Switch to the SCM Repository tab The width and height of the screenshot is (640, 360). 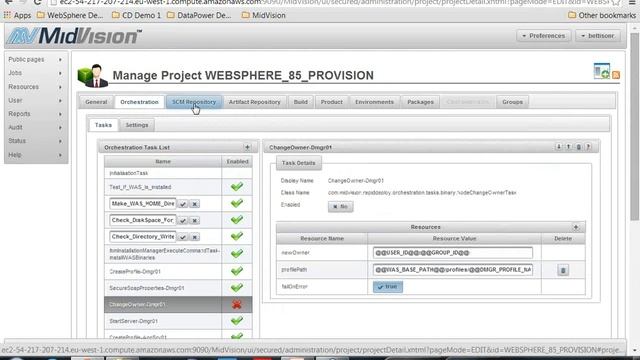coord(194,102)
